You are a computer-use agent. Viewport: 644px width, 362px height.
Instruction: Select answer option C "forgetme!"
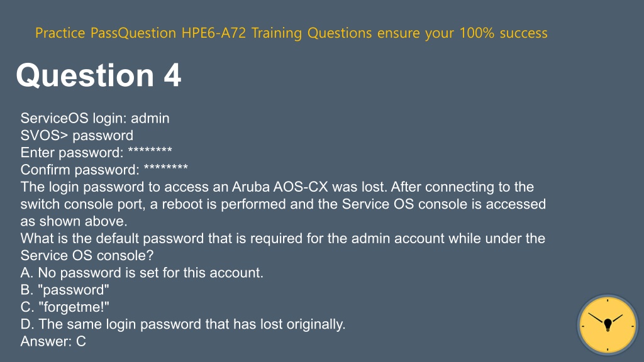(65, 307)
